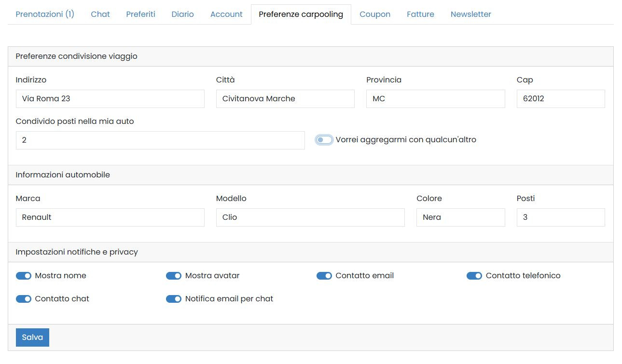
Task: Turn off the Contatto chat toggle
Action: (x=24, y=299)
